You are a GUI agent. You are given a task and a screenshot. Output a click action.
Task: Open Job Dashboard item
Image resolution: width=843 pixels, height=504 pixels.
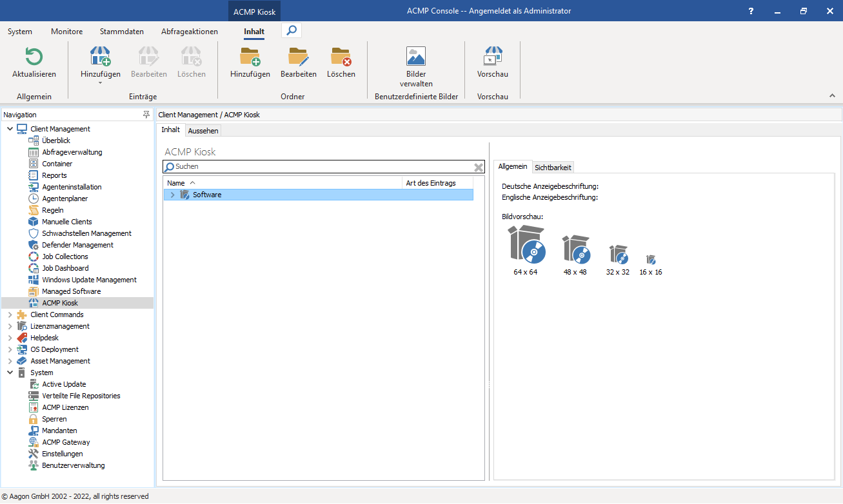65,268
